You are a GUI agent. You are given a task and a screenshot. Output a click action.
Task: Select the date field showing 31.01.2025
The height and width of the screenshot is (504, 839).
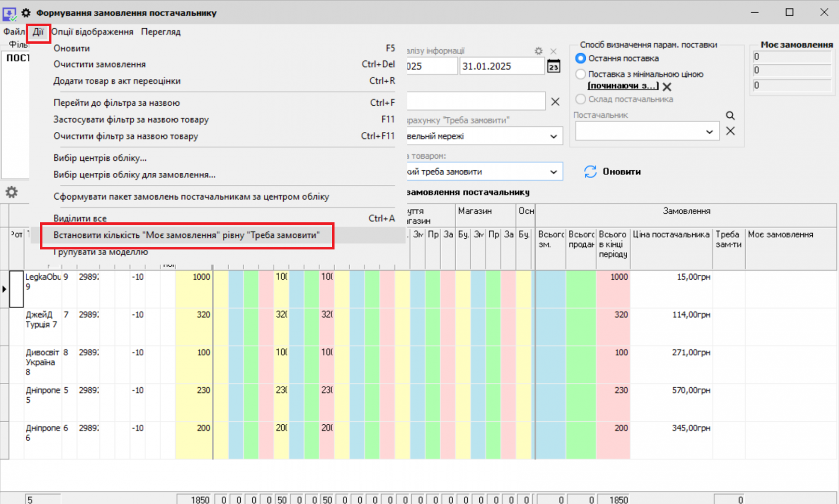coord(501,65)
